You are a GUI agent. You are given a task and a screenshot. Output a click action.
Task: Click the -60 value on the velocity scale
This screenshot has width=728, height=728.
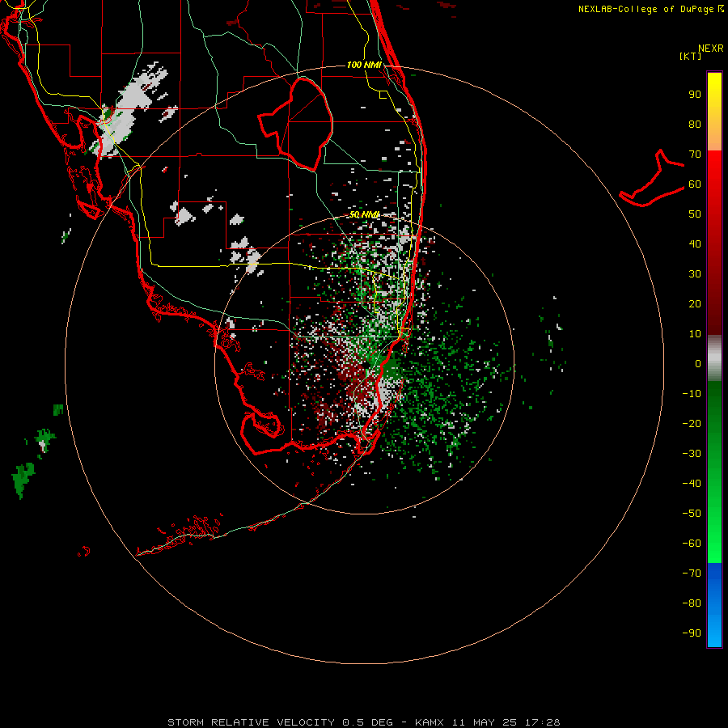[692, 544]
